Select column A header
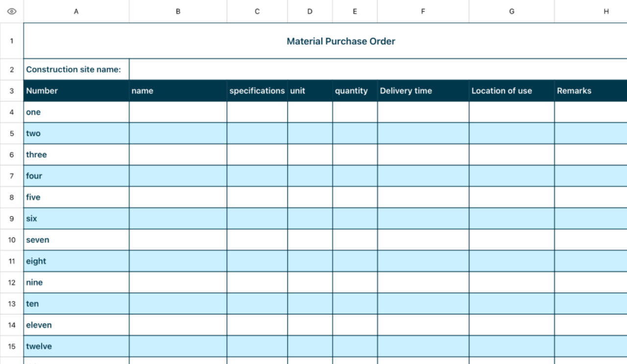Screen dimensions: 627x364 coord(76,11)
